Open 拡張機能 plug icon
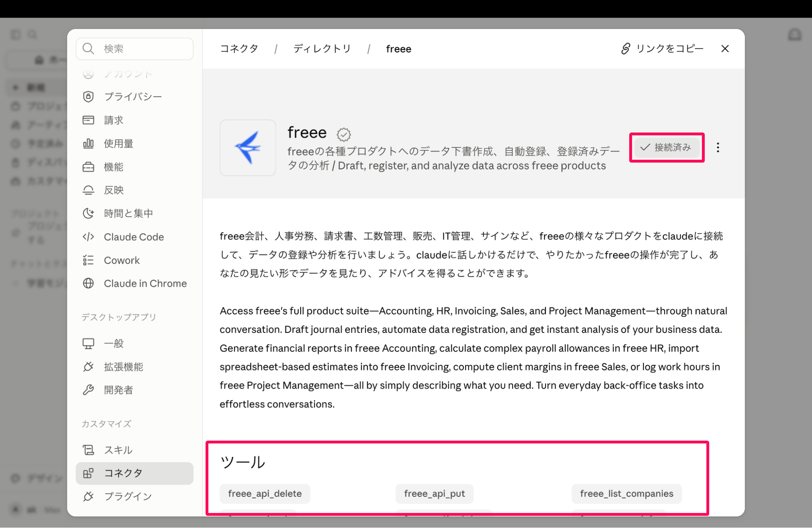Viewport: 812px width, 528px height. (x=88, y=367)
